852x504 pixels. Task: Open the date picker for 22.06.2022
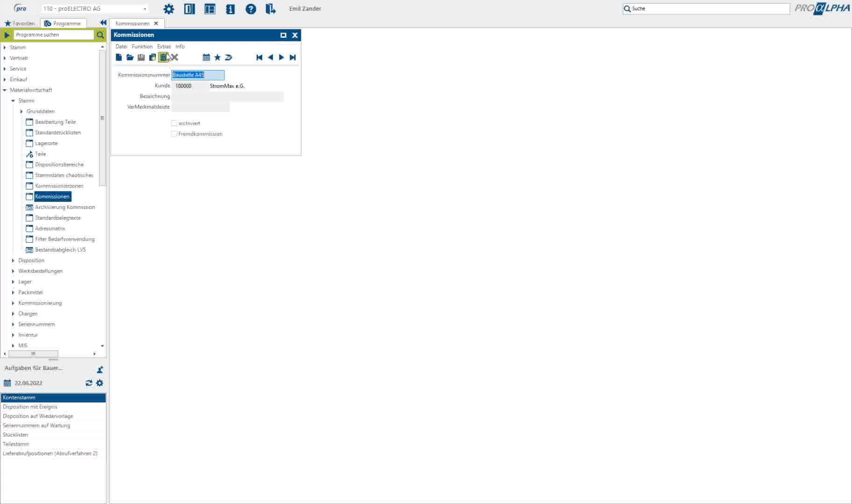pos(7,383)
